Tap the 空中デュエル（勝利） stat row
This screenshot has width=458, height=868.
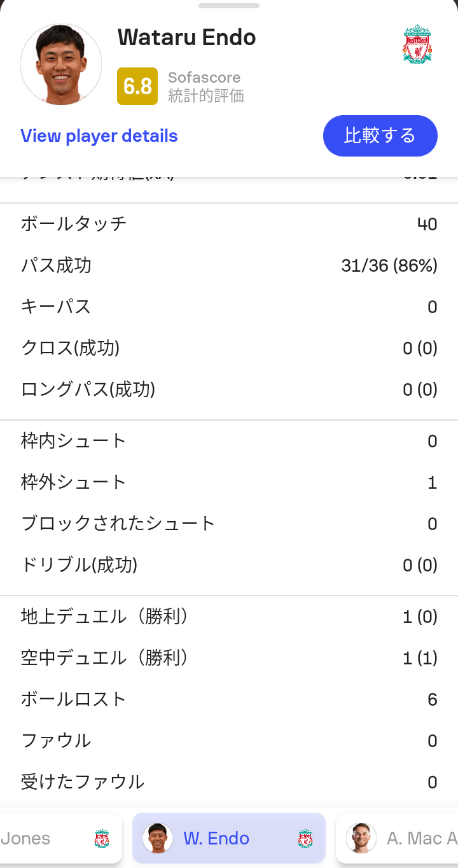coord(229,658)
